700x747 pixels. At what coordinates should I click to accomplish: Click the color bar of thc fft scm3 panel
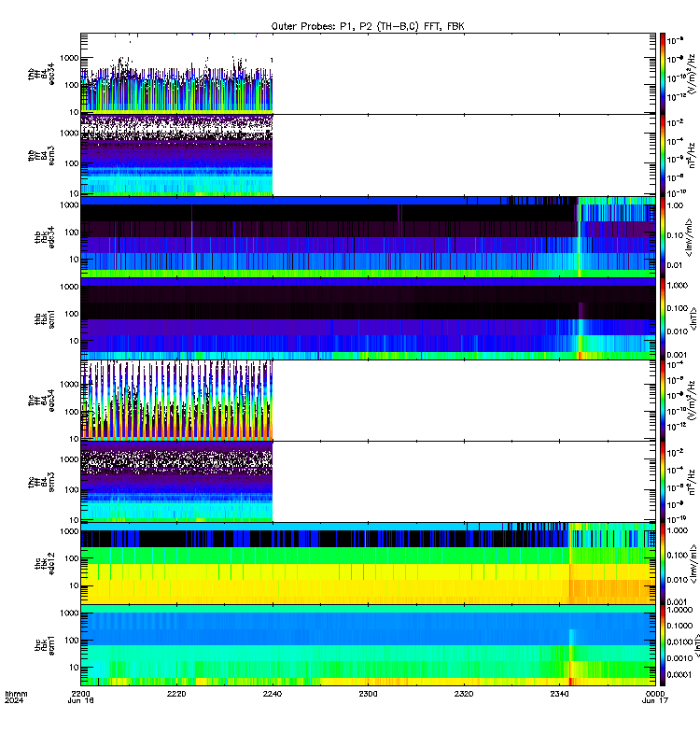coord(663,482)
